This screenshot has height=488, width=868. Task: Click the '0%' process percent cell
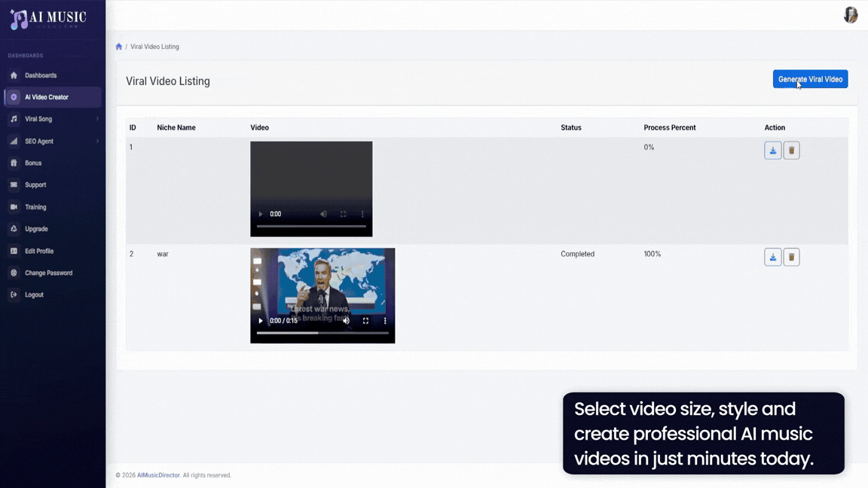click(649, 147)
